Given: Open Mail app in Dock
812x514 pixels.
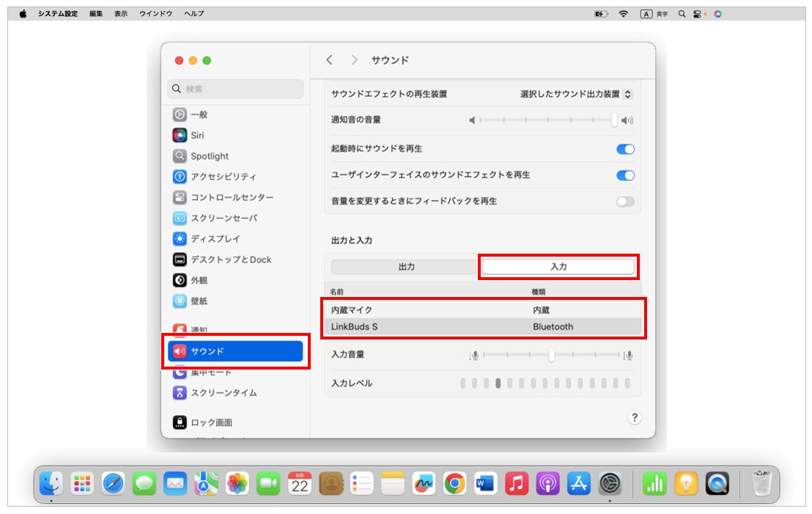Looking at the screenshot, I should (x=176, y=484).
